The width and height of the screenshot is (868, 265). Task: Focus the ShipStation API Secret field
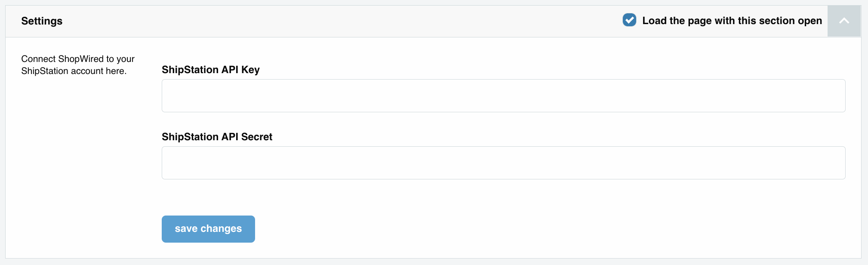tap(503, 163)
